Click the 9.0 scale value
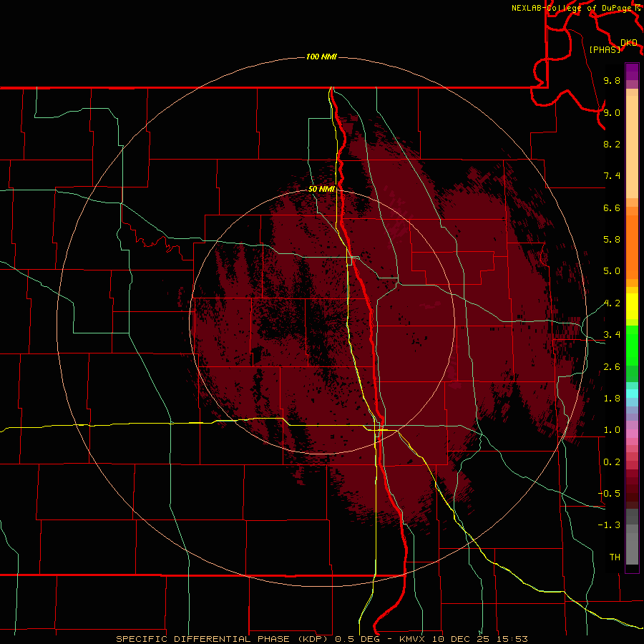644x644 pixels. (612, 112)
